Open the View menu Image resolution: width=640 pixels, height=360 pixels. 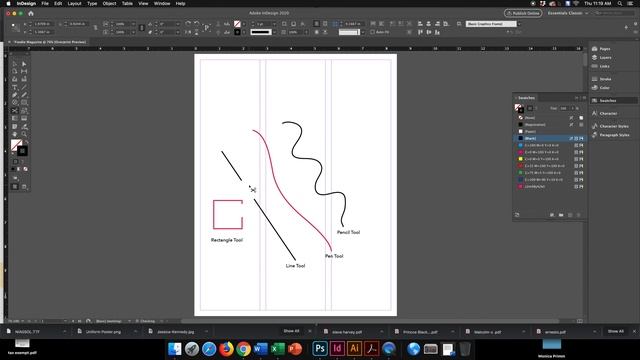143,3
